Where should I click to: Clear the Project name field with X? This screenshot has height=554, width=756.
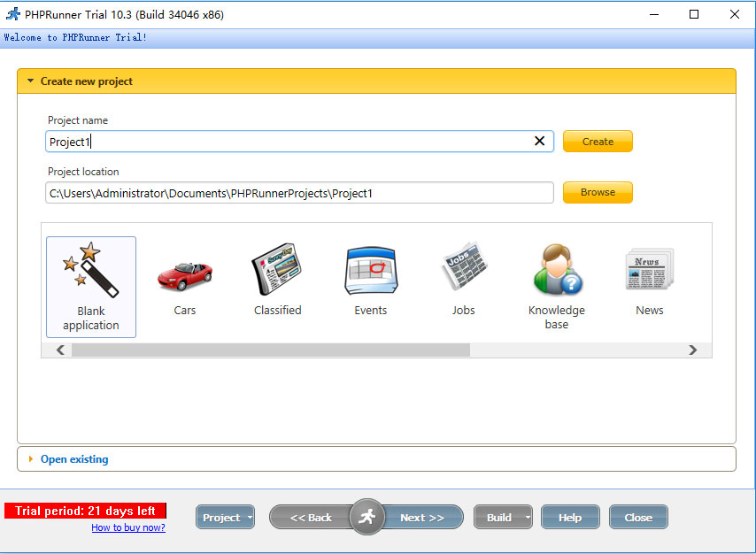539,141
